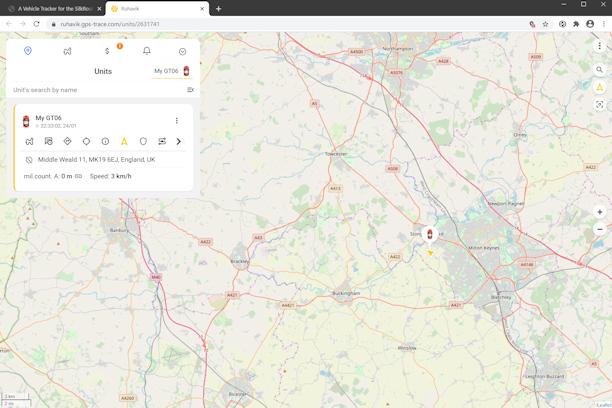Click the red car marker on the map
Viewport: 612px width, 408px height.
click(x=430, y=234)
